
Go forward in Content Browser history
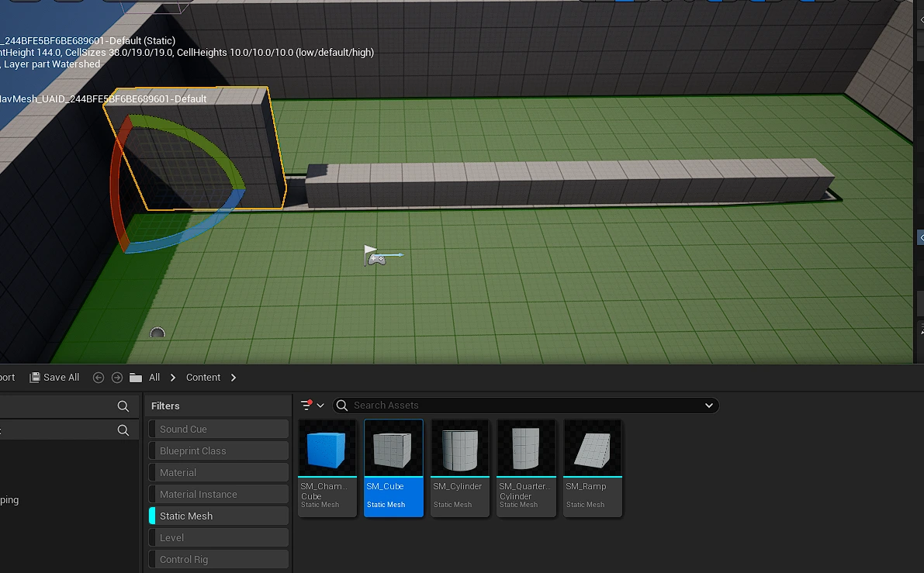(117, 378)
